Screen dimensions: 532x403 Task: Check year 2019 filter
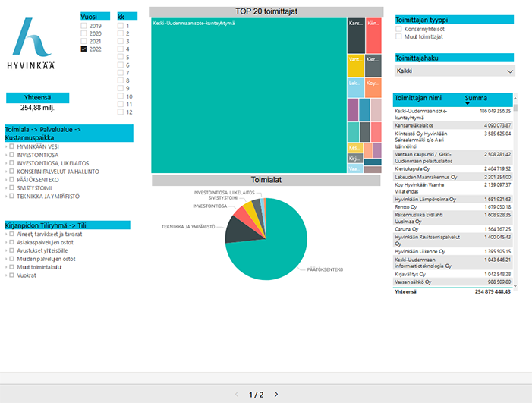[x=83, y=26]
